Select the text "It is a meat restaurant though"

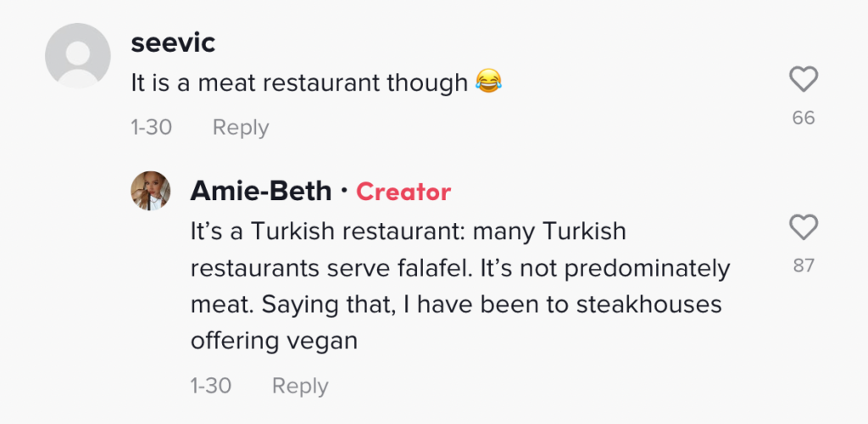pyautogui.click(x=299, y=83)
